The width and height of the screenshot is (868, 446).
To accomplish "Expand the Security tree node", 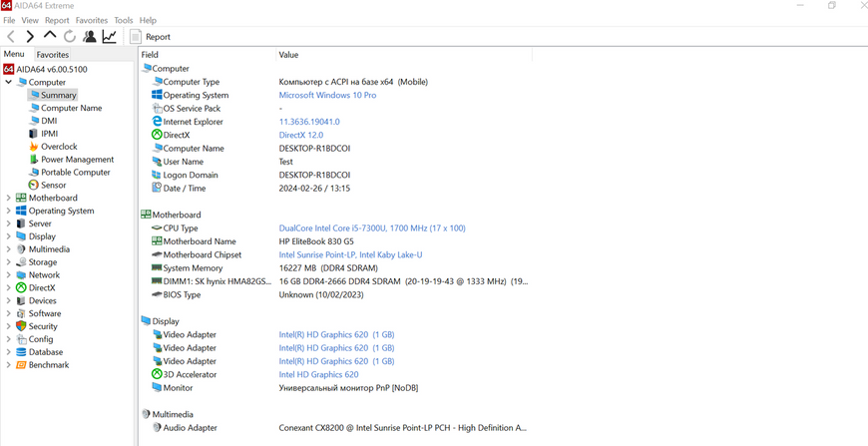I will pos(8,326).
